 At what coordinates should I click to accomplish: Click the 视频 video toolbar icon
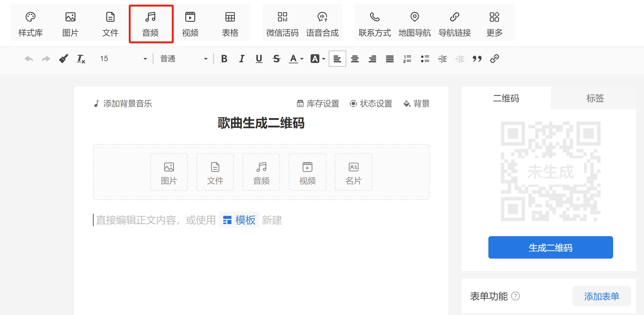point(190,24)
